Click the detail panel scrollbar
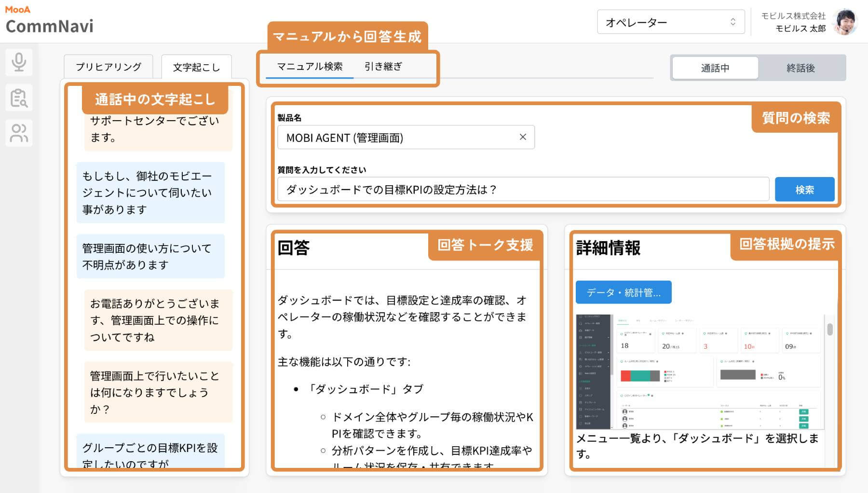The height and width of the screenshot is (493, 868). [830, 329]
